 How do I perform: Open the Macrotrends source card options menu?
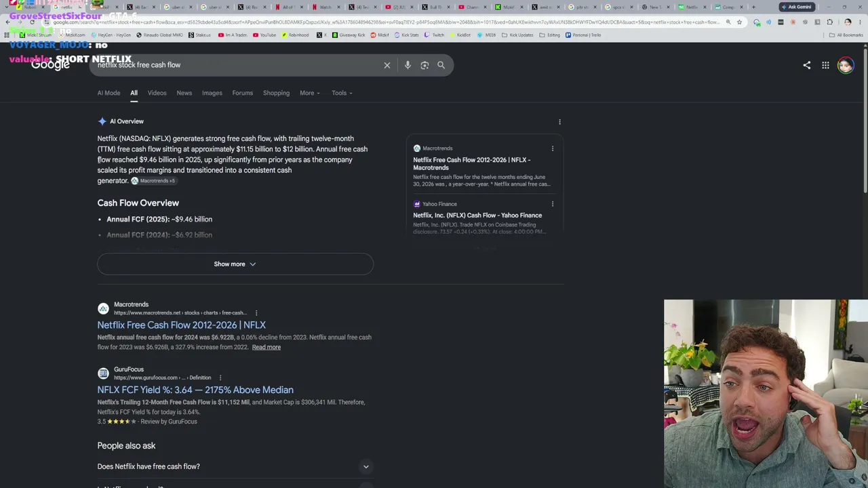552,148
